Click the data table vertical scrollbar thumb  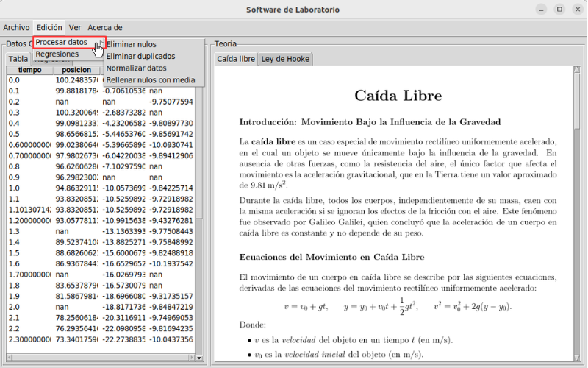point(199,152)
